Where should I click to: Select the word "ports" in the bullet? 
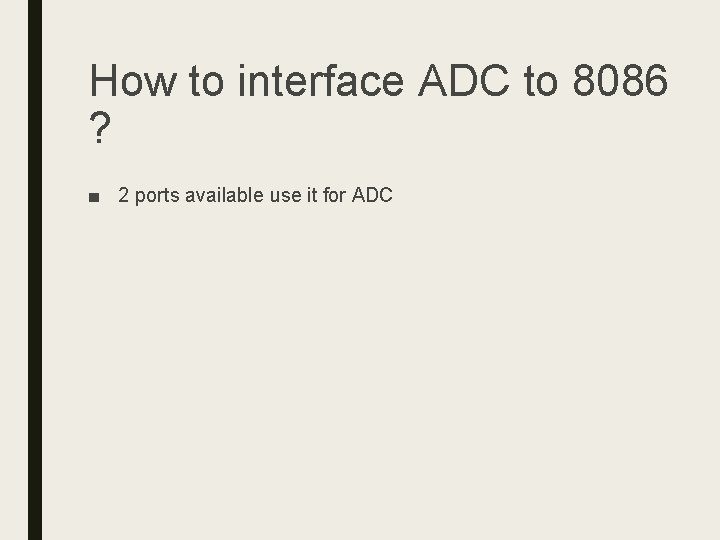[x=157, y=196]
